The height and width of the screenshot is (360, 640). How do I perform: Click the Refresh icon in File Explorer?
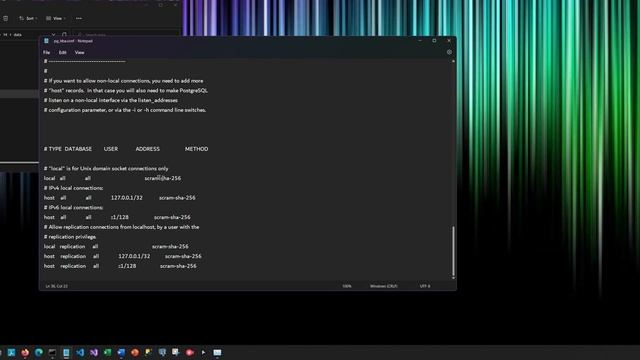(64, 35)
